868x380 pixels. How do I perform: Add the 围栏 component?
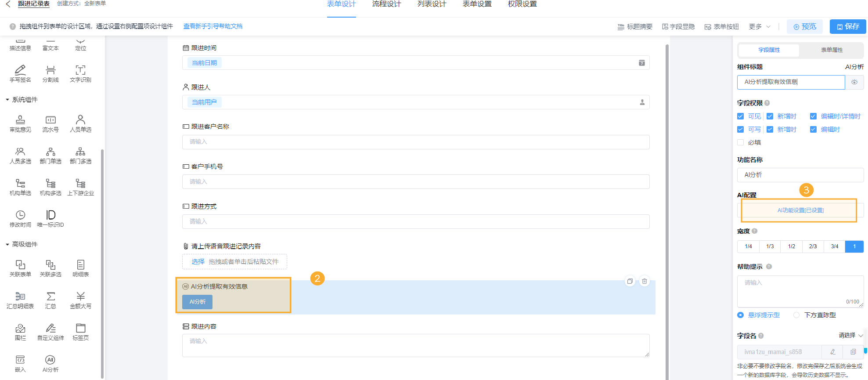tap(20, 332)
